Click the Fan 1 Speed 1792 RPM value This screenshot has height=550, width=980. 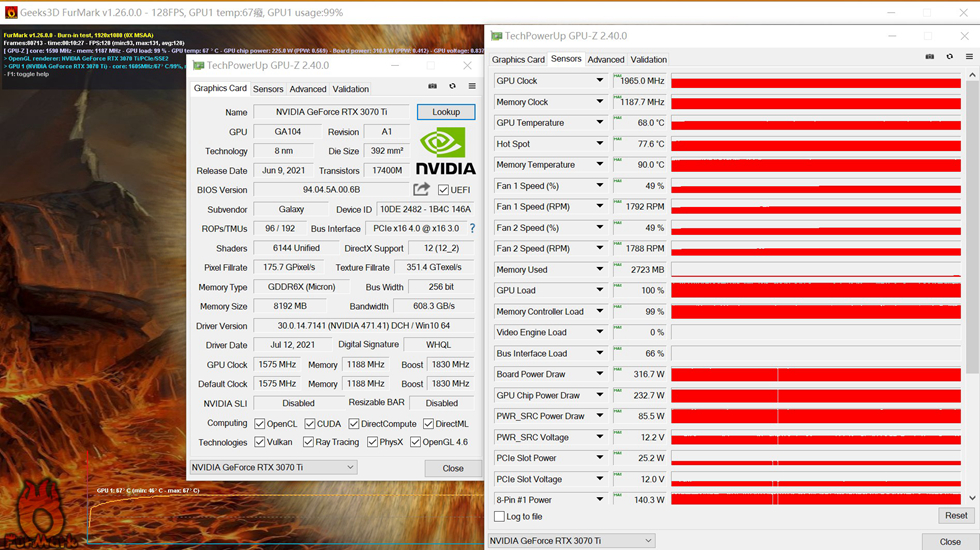coord(640,206)
